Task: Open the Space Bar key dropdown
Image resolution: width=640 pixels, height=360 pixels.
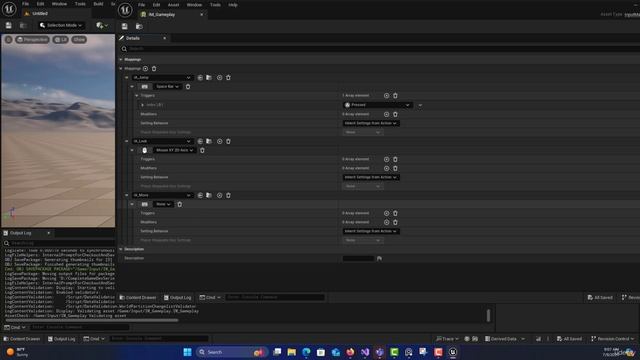Action: [167, 87]
